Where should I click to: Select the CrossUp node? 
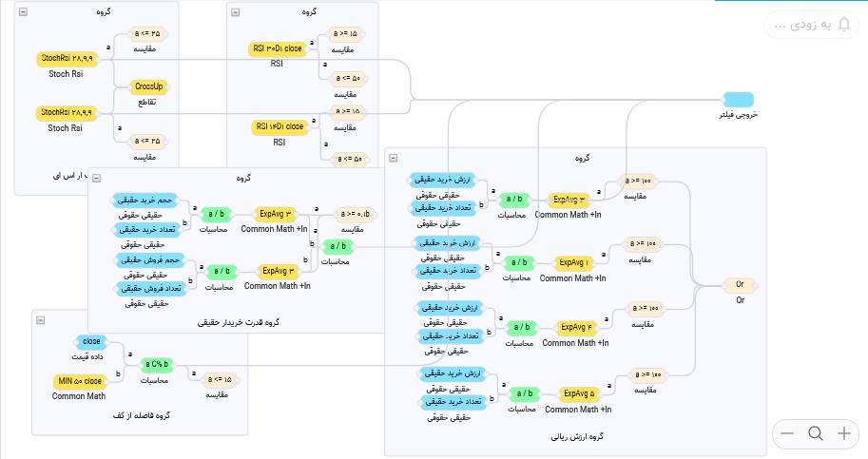pyautogui.click(x=149, y=86)
